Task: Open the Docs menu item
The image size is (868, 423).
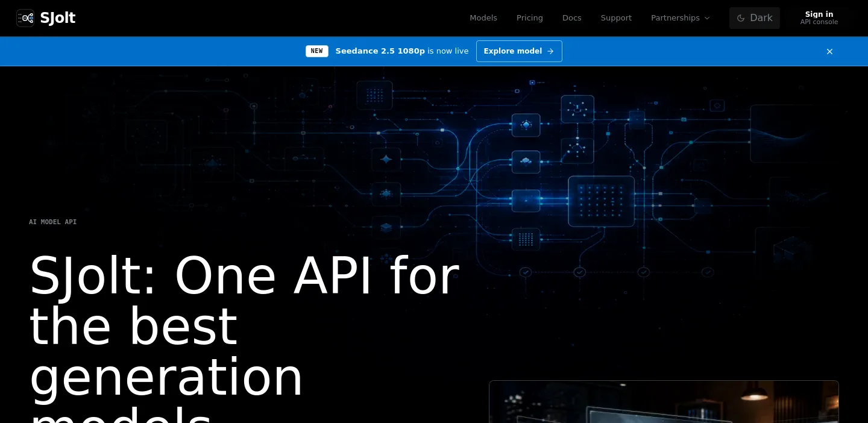Action: [x=572, y=18]
